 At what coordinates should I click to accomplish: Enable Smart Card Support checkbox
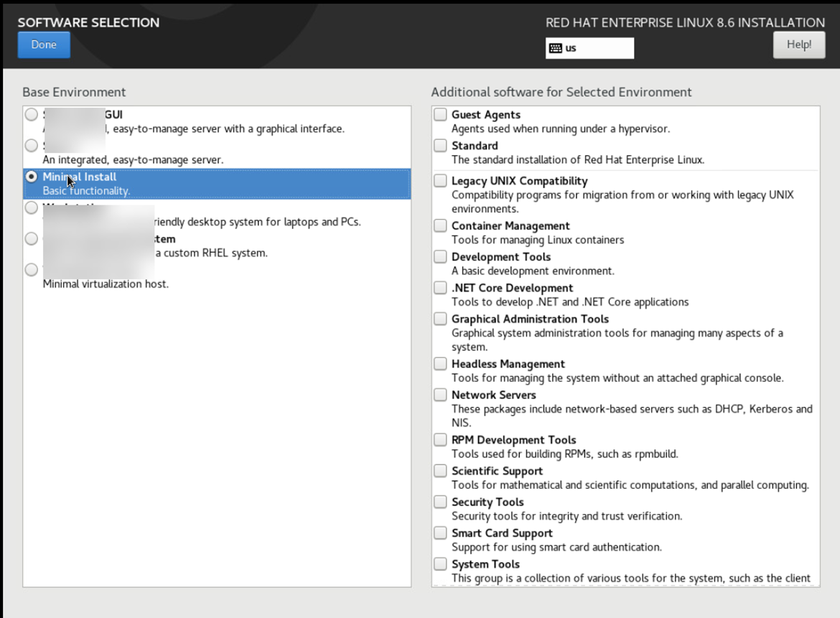click(440, 533)
